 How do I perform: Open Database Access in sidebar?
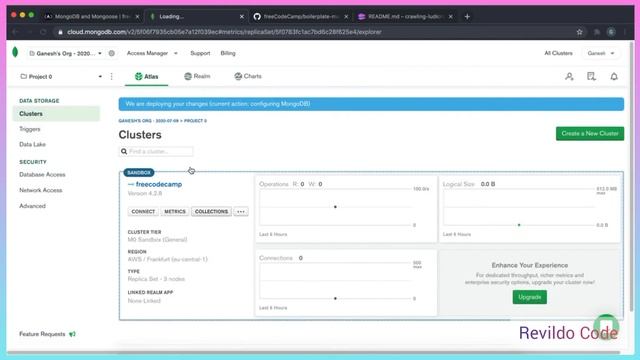42,175
